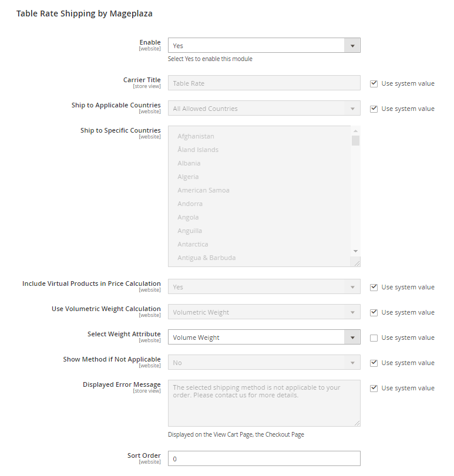
Task: Expand the Ship to Applicable Countries dropdown
Action: click(264, 109)
